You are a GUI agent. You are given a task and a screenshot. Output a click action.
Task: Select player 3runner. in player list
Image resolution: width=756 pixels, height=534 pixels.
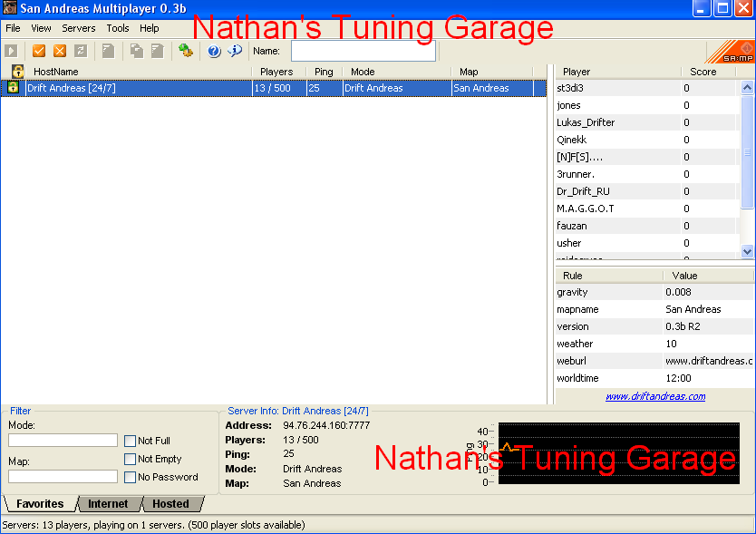[647, 174]
